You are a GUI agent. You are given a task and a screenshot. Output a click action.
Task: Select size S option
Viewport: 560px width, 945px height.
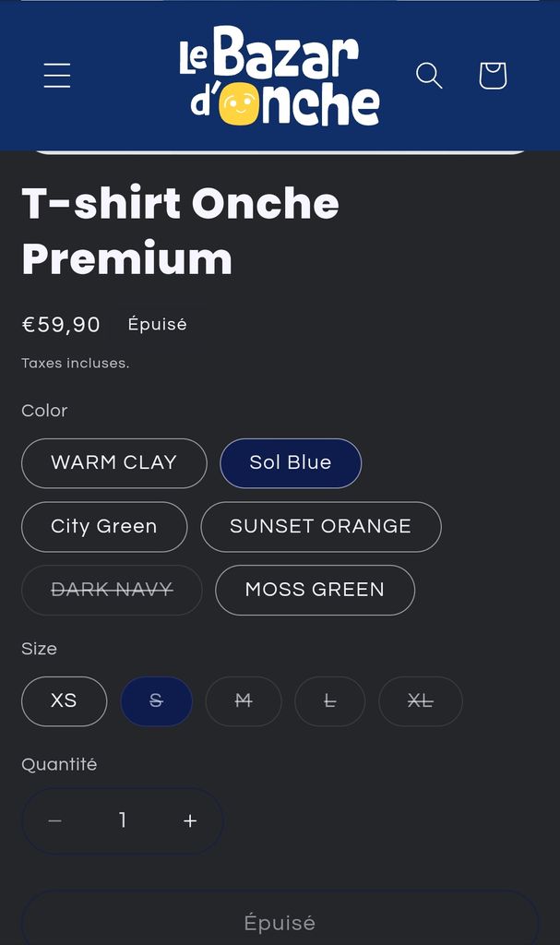[x=156, y=700]
